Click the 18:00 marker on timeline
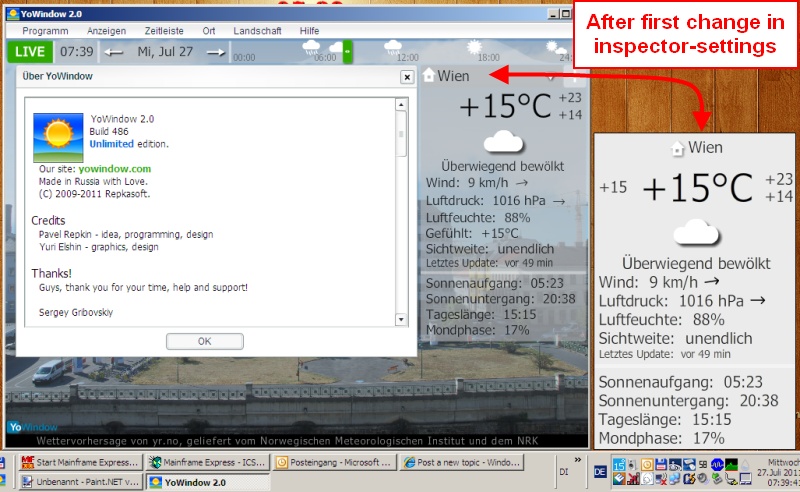 (489, 58)
